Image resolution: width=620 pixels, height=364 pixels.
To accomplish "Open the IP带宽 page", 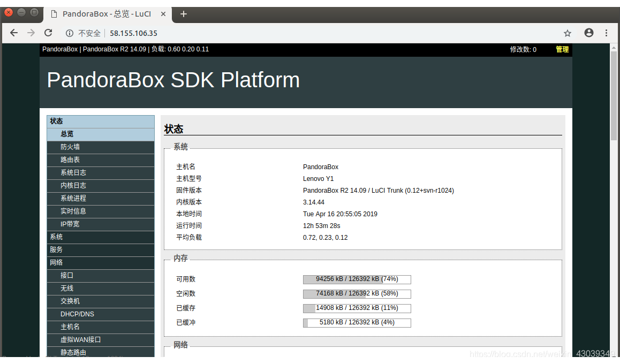I will tap(101, 224).
